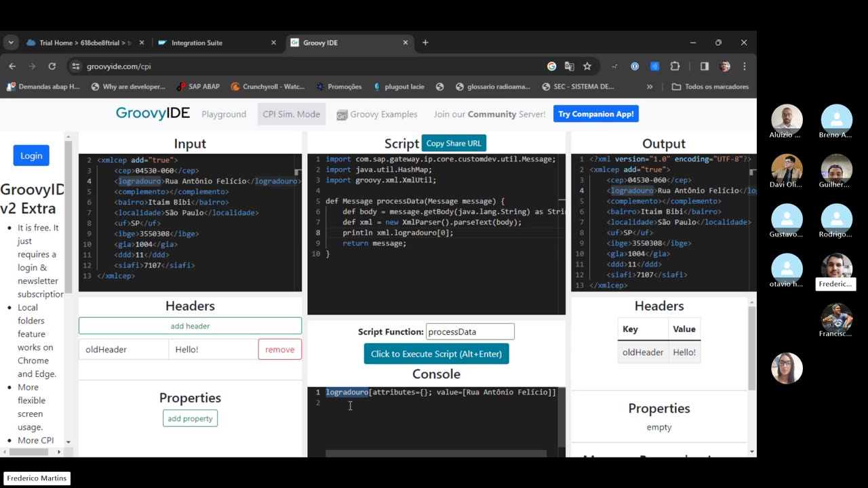Select Guilher's participant avatar
The width and height of the screenshot is (868, 488).
[836, 171]
